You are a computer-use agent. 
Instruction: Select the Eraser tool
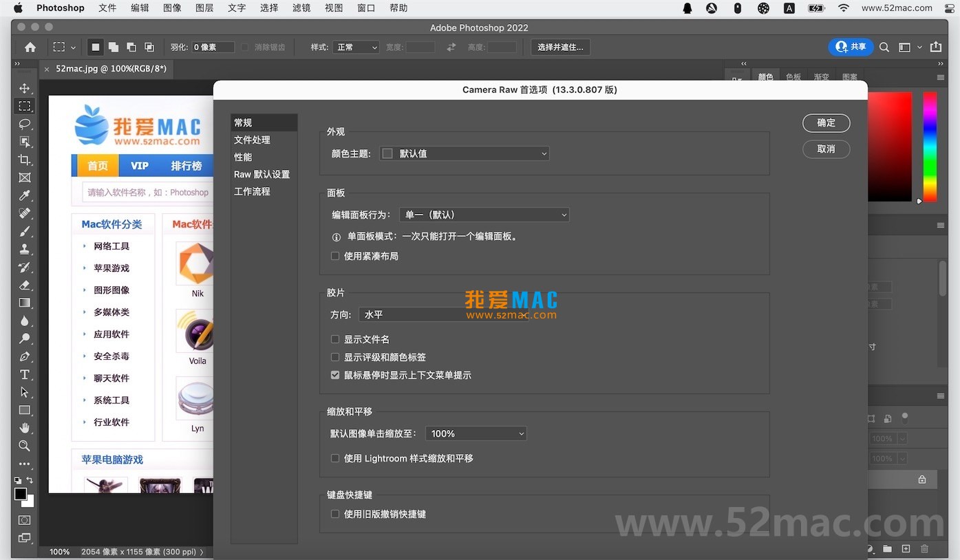pos(25,285)
